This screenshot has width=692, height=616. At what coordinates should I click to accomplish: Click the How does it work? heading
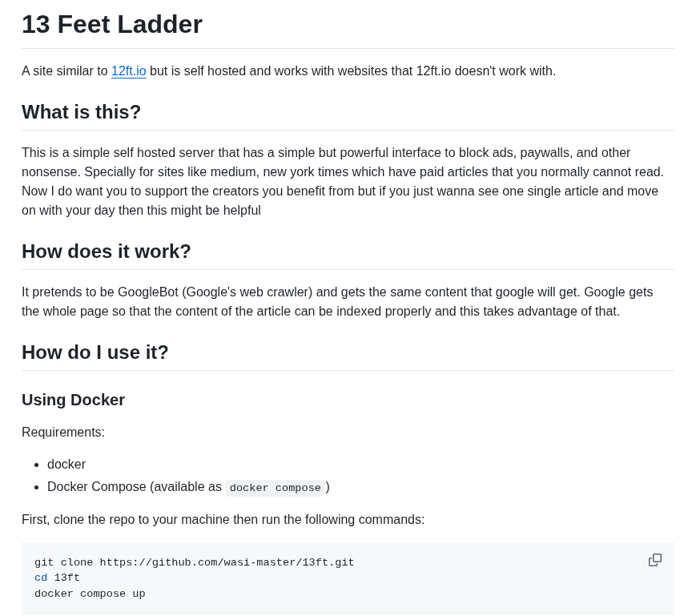[x=107, y=252]
